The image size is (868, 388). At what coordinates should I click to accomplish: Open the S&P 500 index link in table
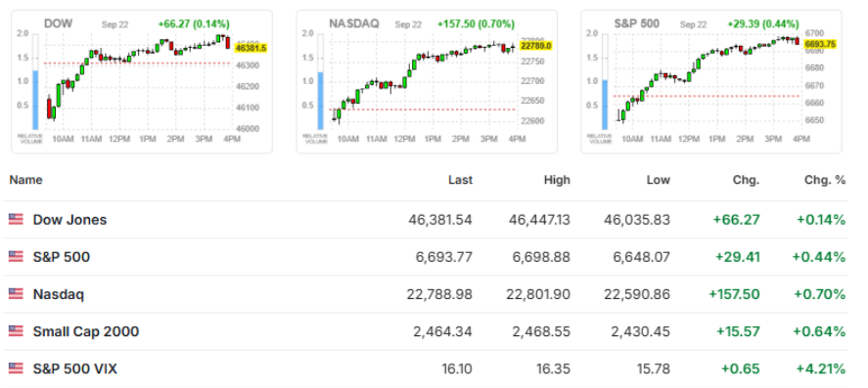coord(62,256)
